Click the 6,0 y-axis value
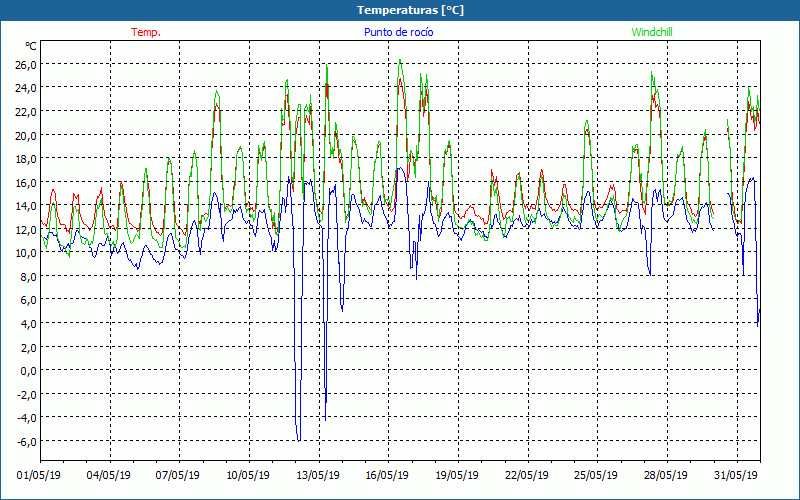Screen dimensions: 800x500 click(x=29, y=300)
